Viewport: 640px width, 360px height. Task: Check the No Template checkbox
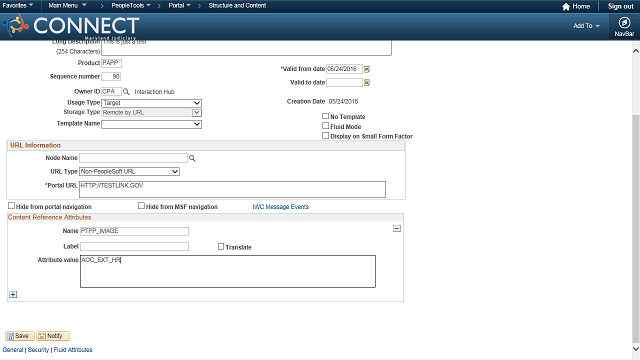click(x=325, y=116)
